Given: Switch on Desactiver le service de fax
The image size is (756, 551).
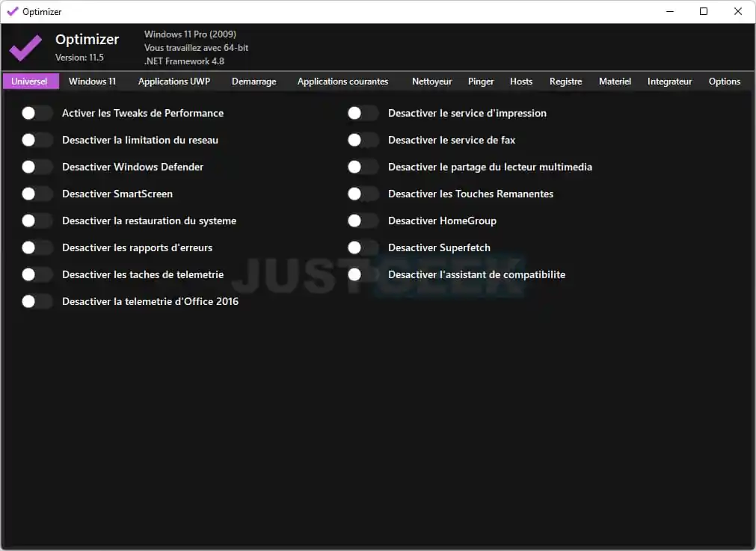Looking at the screenshot, I should point(363,141).
